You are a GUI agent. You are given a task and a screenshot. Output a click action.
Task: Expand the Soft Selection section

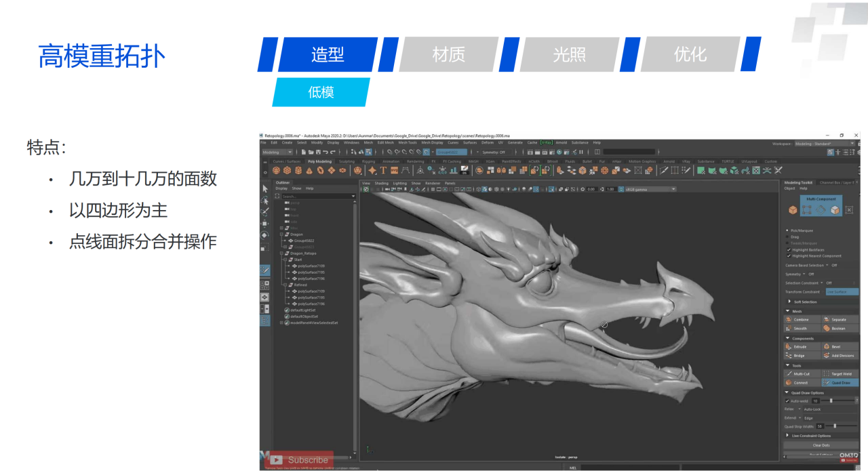[789, 302]
